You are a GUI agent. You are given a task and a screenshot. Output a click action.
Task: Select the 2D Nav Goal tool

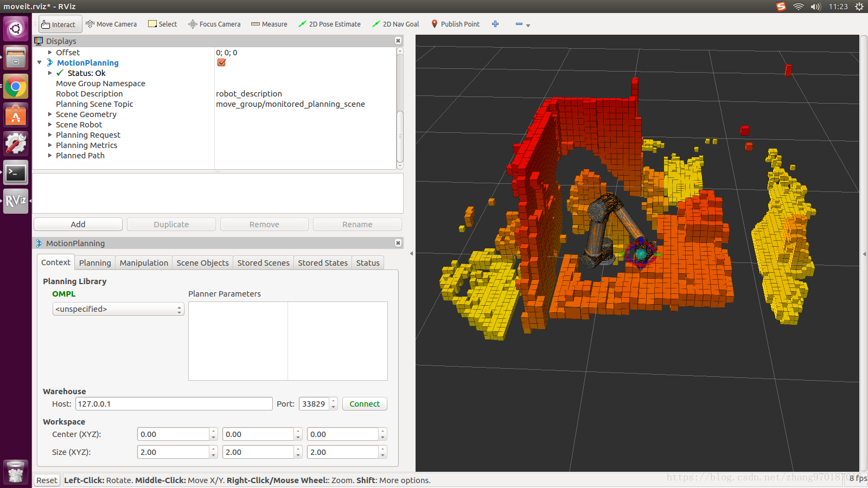[x=395, y=24]
